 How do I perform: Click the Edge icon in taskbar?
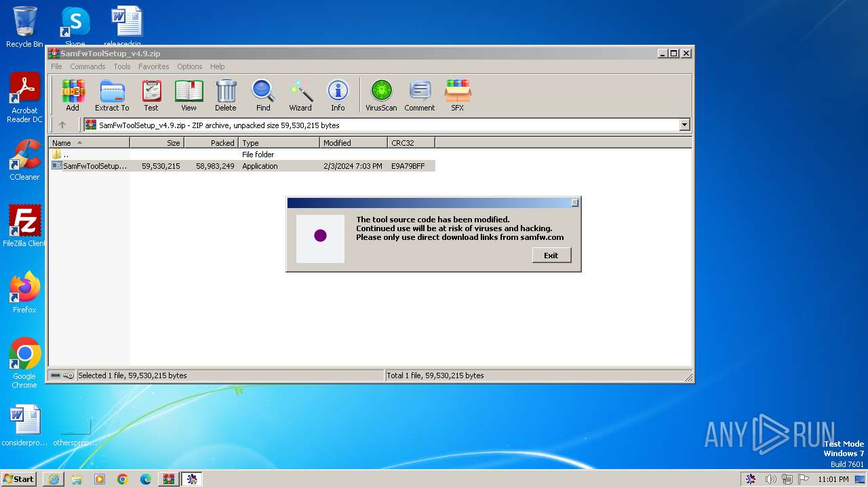[x=146, y=479]
